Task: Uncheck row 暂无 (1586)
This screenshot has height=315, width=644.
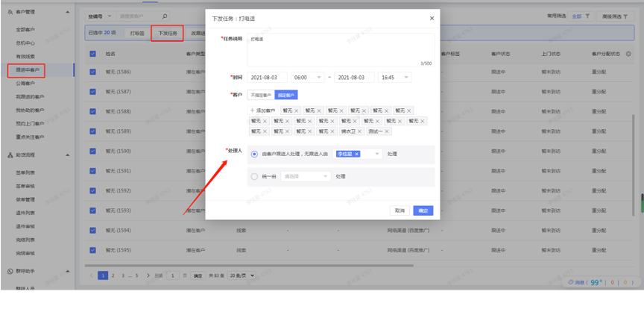Action: (93, 72)
